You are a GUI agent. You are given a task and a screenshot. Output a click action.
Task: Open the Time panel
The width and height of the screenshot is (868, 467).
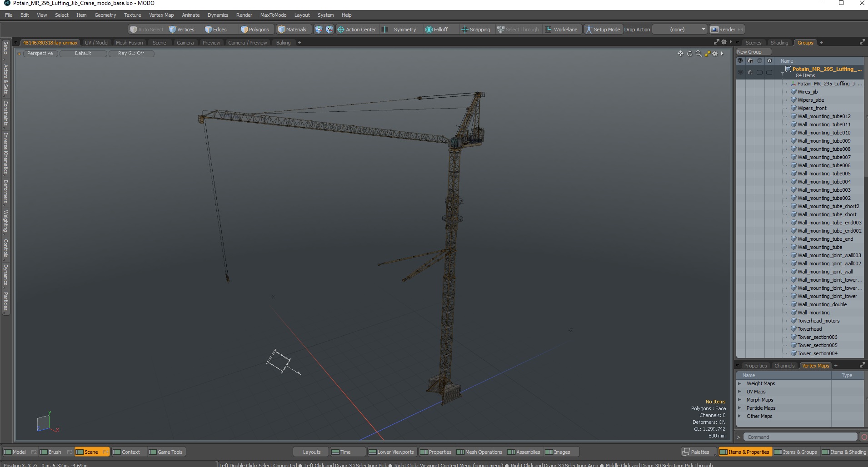(x=348, y=452)
